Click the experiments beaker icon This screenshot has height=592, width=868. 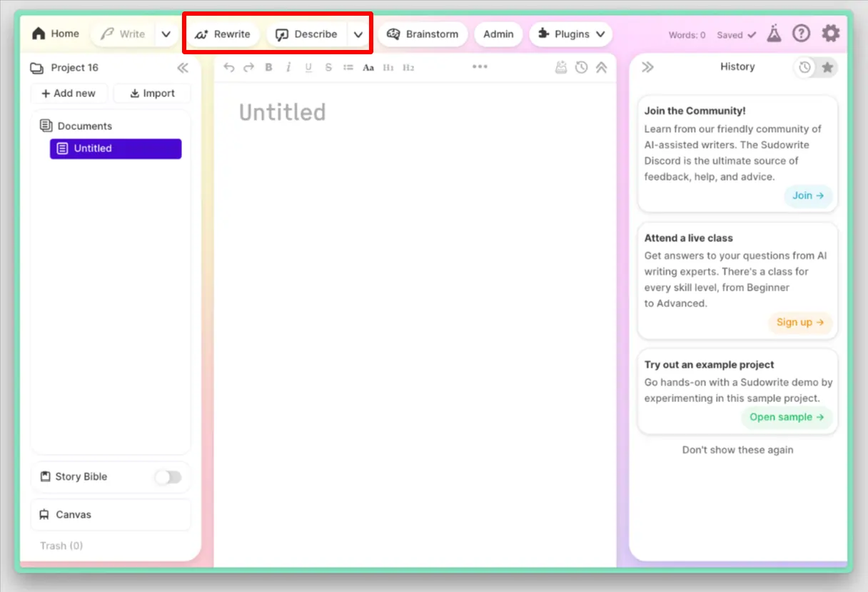coord(774,33)
